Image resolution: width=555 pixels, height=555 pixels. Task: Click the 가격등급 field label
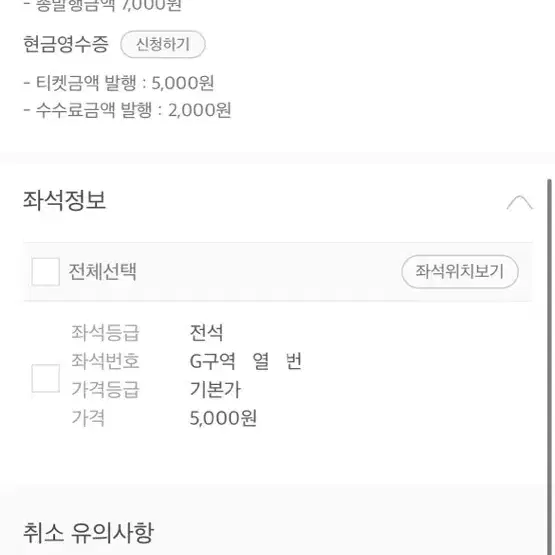click(105, 389)
